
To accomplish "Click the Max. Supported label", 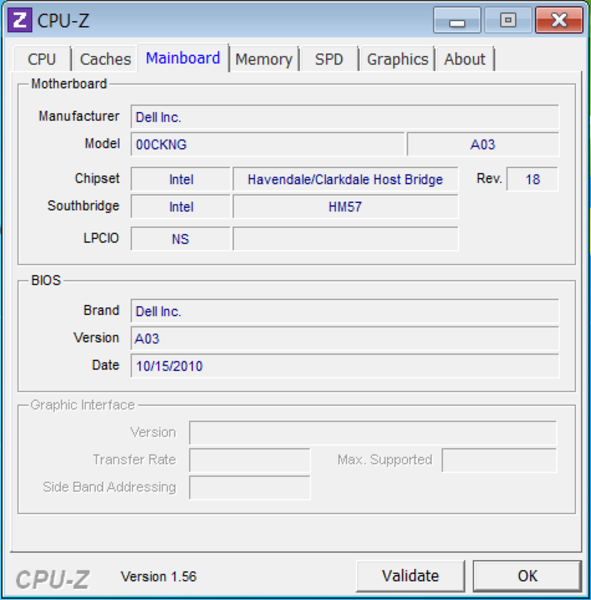I will click(x=385, y=460).
